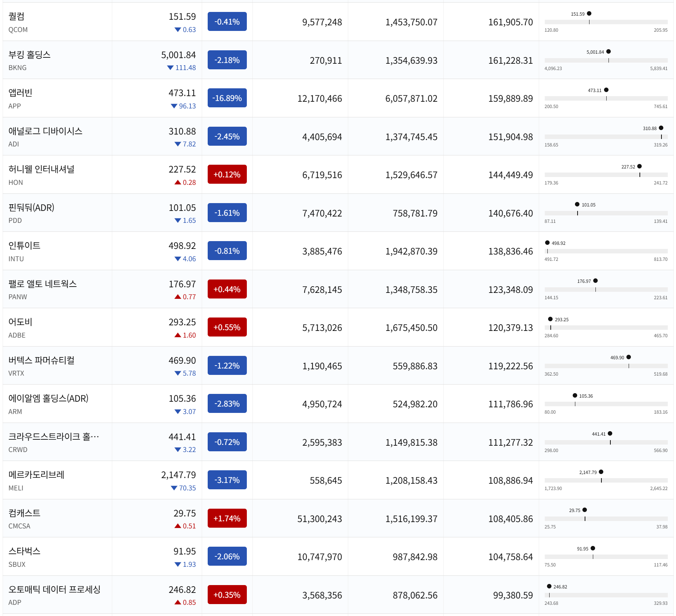Click the volume value 9,577,248

click(322, 22)
